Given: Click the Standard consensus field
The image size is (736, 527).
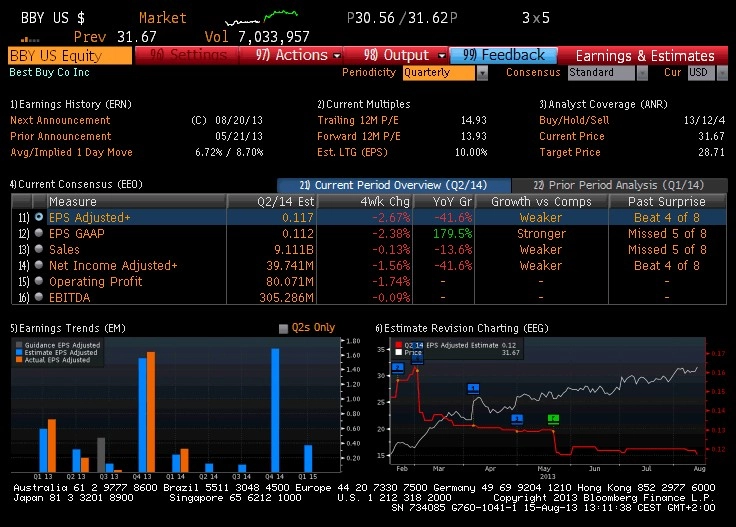Looking at the screenshot, I should [x=601, y=73].
